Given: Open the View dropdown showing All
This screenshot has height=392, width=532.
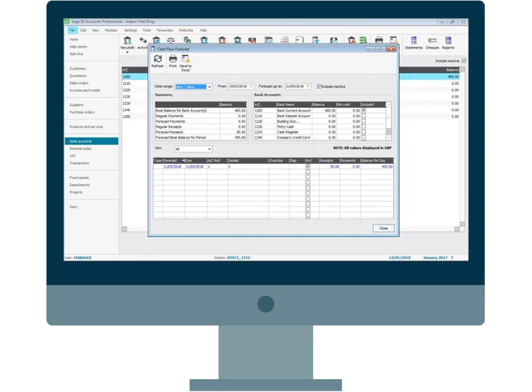Looking at the screenshot, I should click(x=210, y=149).
